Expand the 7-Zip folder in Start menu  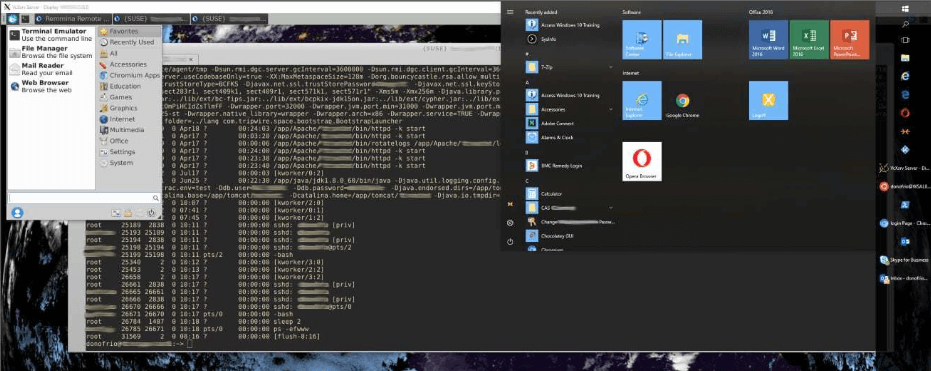click(x=569, y=67)
